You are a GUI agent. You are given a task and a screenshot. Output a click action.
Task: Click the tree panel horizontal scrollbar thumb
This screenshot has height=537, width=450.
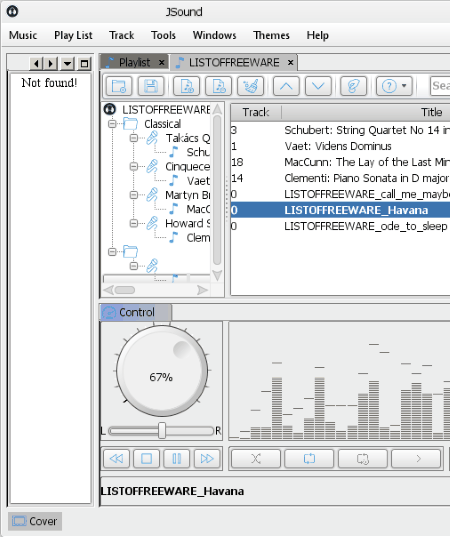(125, 290)
